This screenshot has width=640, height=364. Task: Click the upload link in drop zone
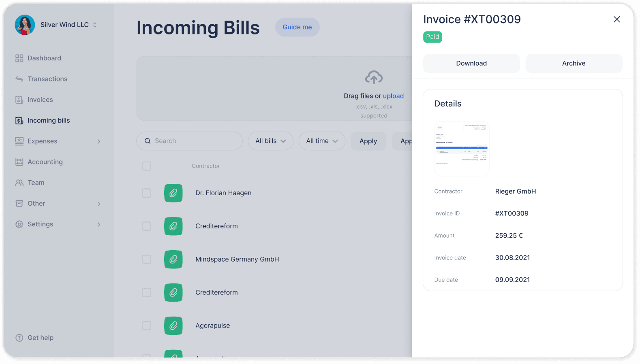[x=393, y=96]
